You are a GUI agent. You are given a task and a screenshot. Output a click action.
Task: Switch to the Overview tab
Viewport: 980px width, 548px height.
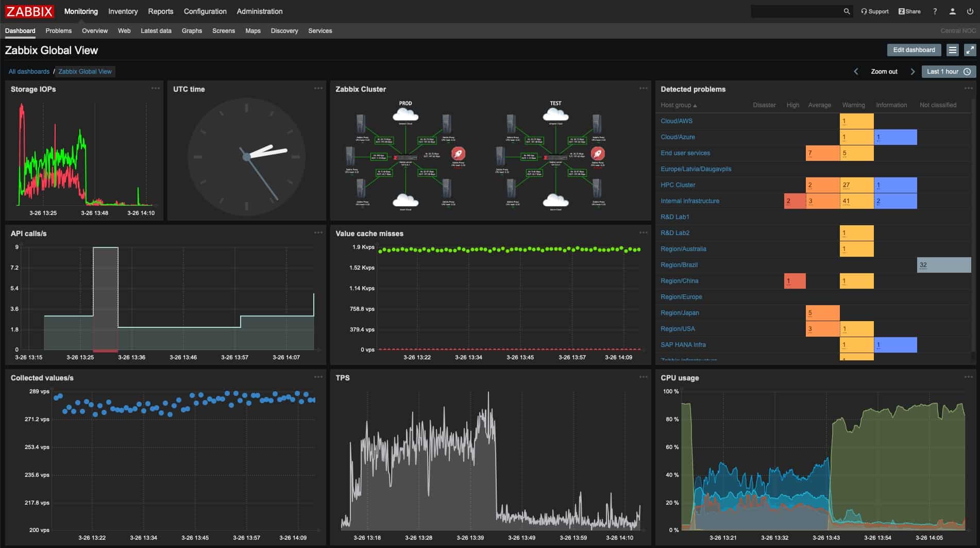[95, 31]
